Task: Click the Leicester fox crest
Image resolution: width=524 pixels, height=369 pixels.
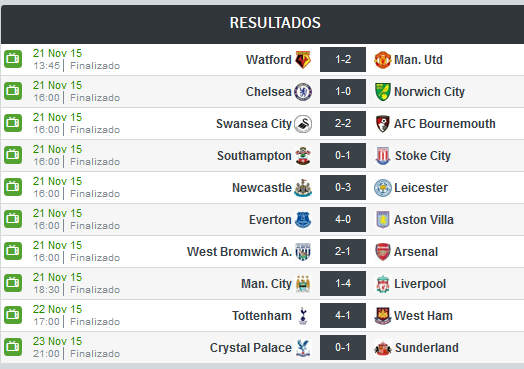Action: point(383,188)
